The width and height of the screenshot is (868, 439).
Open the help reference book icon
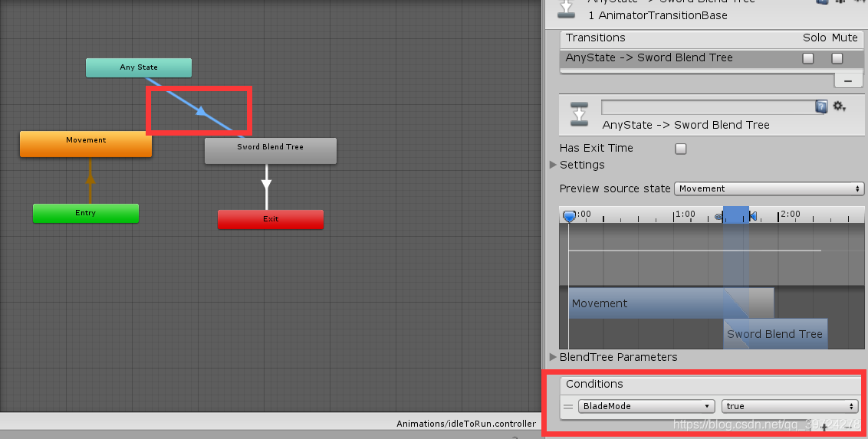(x=821, y=106)
